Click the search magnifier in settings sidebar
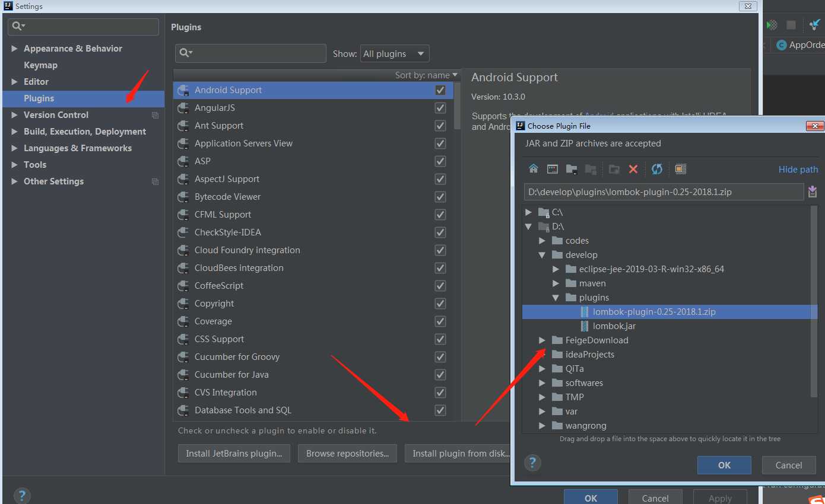 coord(18,26)
